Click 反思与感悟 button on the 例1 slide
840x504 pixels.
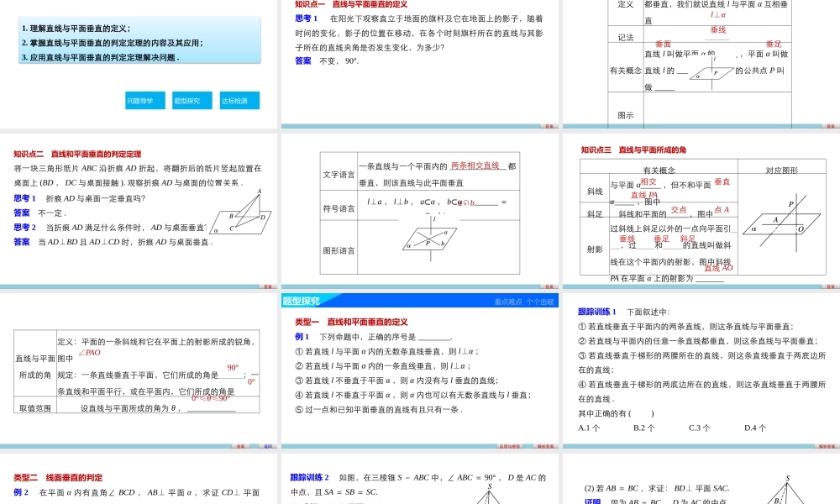coord(510,446)
